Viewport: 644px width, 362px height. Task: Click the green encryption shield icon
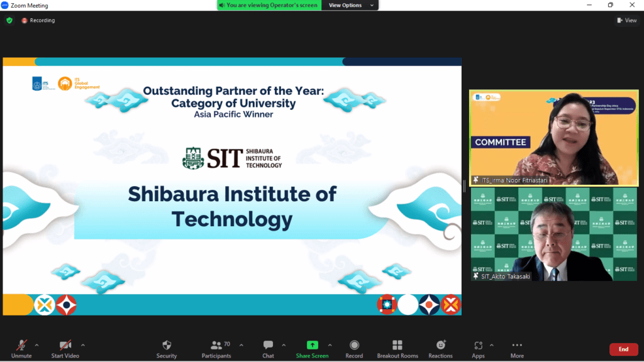pyautogui.click(x=9, y=20)
